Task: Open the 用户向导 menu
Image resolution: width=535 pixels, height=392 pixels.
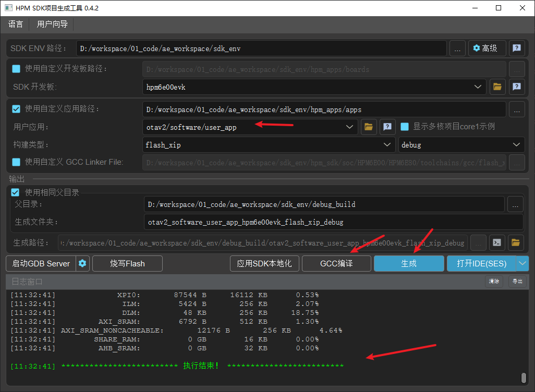Action: pyautogui.click(x=52, y=24)
